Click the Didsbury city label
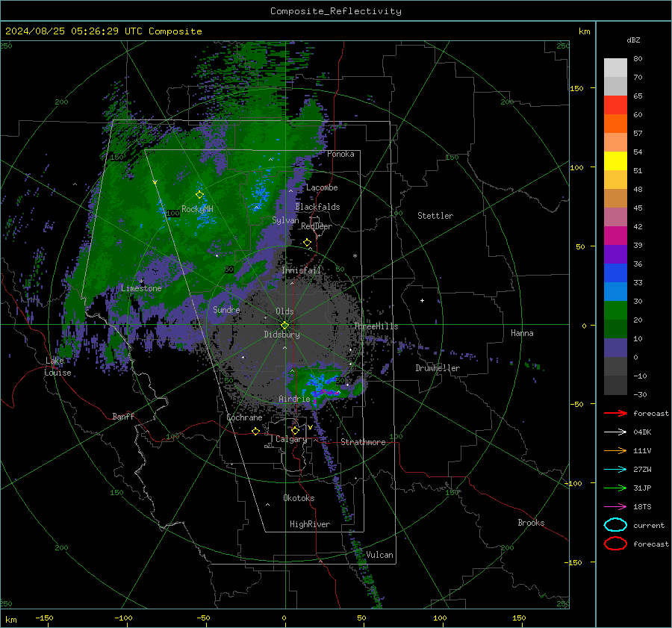The height and width of the screenshot is (628, 672). [x=281, y=335]
